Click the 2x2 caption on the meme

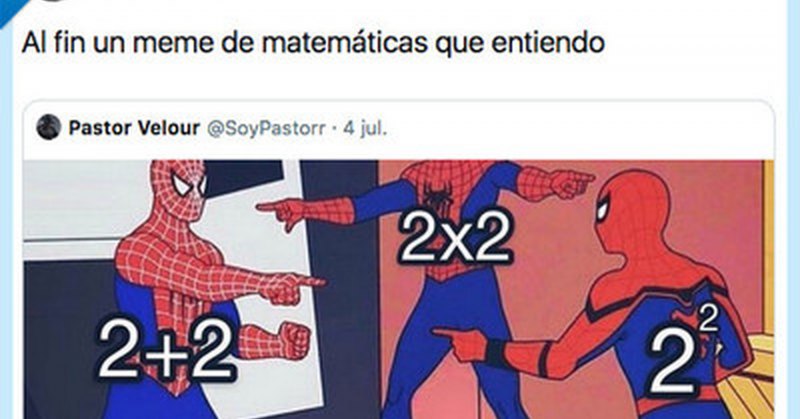pos(455,238)
